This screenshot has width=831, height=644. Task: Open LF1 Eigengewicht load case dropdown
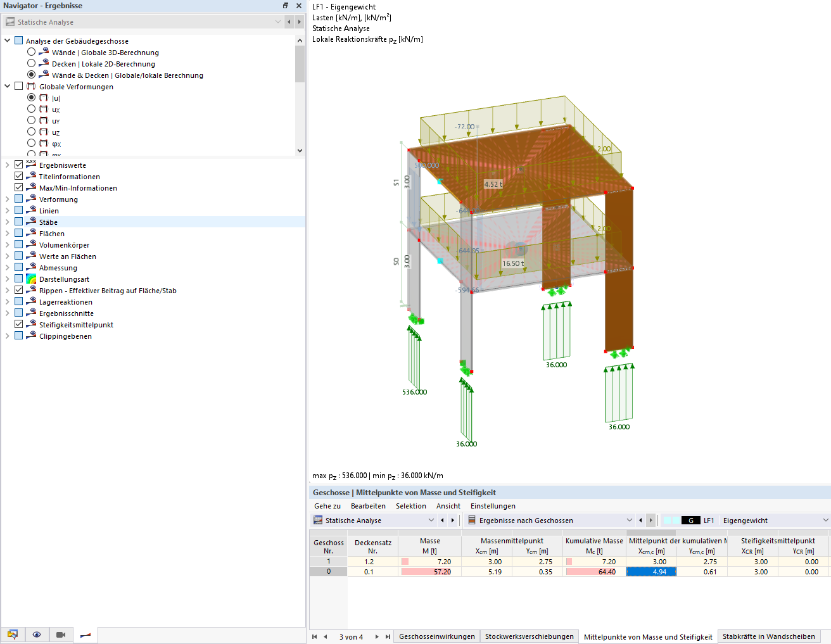tap(825, 520)
